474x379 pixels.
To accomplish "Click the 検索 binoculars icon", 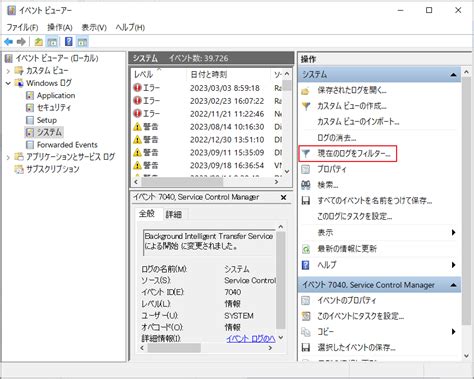I will pos(306,185).
